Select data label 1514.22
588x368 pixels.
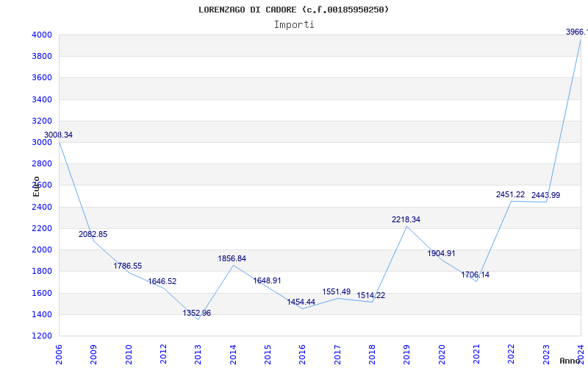pos(371,296)
